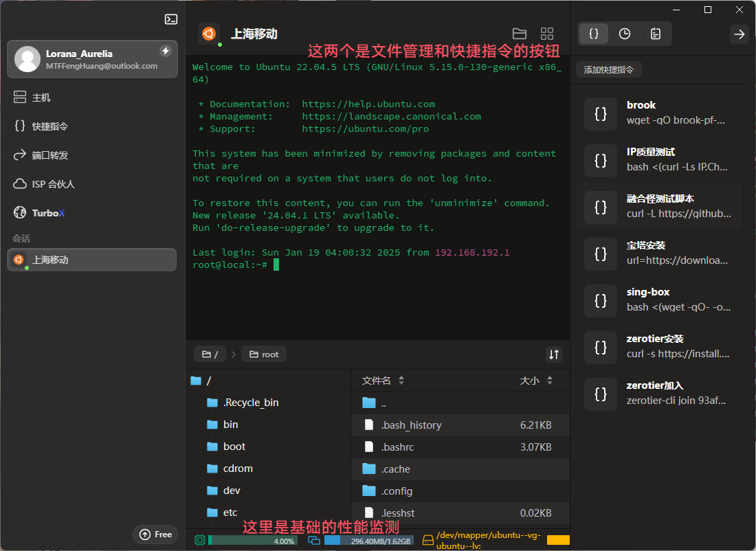Click the Free upgrade button
The width and height of the screenshot is (756, 551).
(x=155, y=534)
